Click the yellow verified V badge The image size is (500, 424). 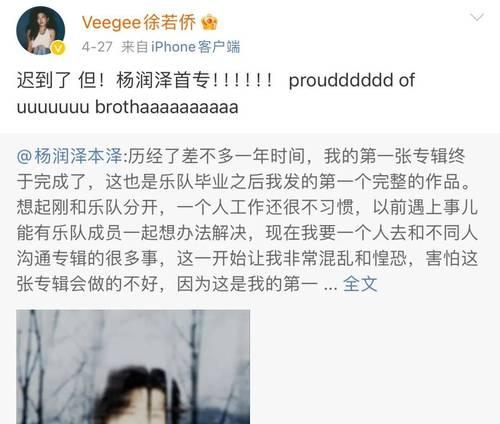point(58,48)
